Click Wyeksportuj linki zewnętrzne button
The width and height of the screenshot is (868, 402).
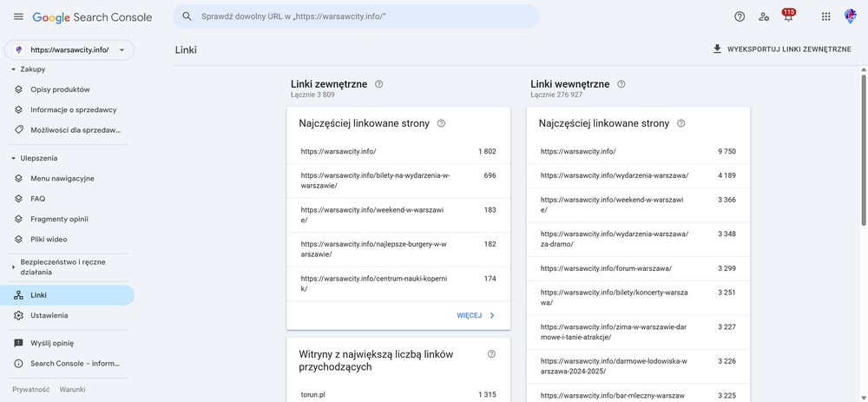782,49
